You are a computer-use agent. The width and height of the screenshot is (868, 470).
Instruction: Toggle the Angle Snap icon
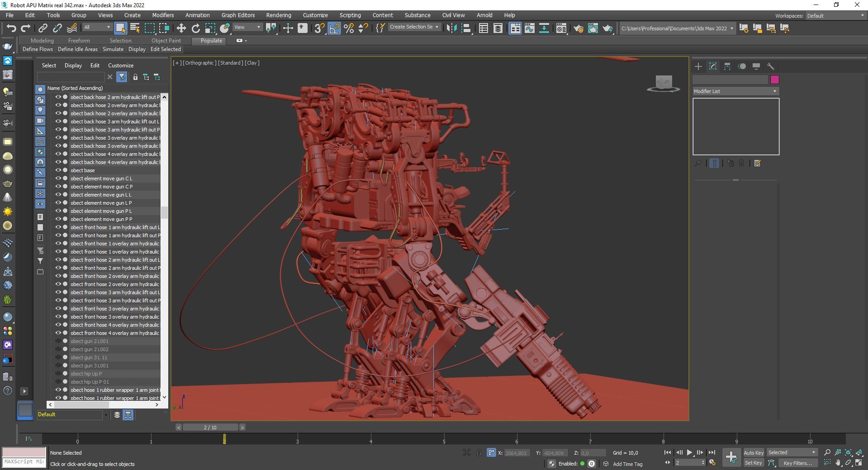pos(334,28)
